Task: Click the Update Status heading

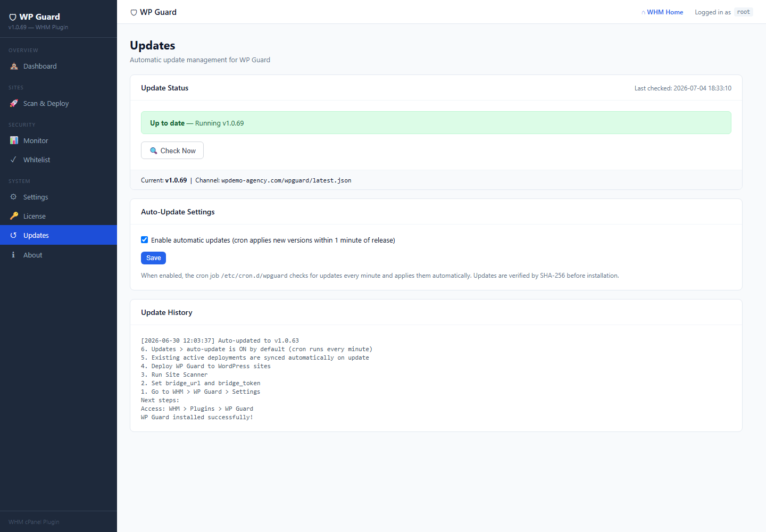Action: click(164, 88)
